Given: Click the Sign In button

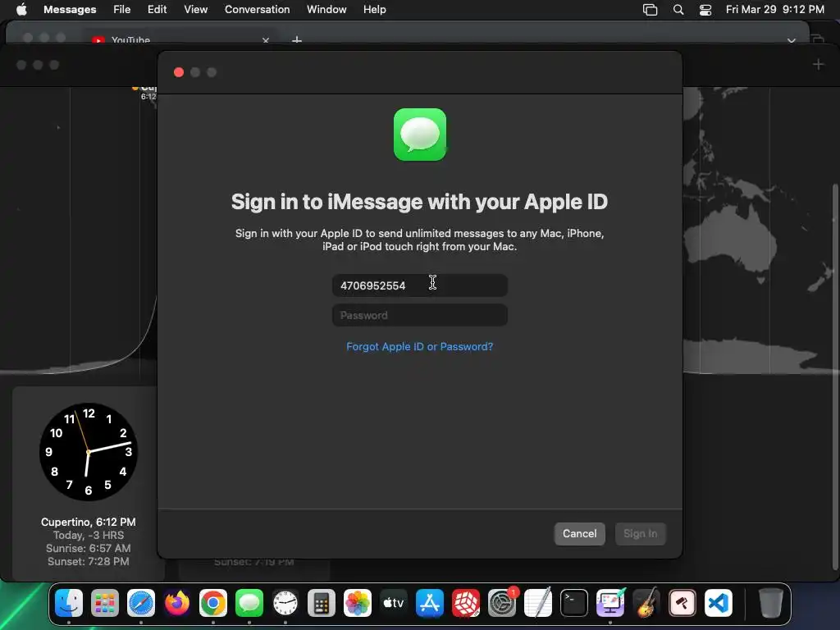Looking at the screenshot, I should (x=640, y=533).
